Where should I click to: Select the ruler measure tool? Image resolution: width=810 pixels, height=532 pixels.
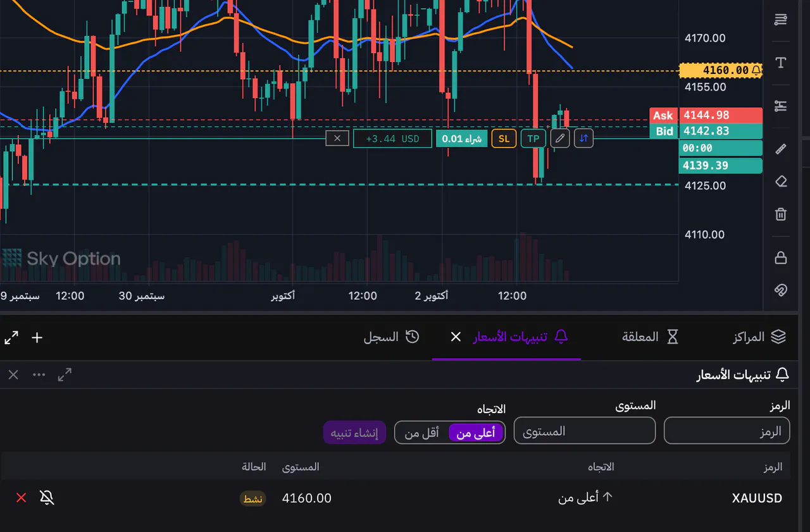point(781,149)
